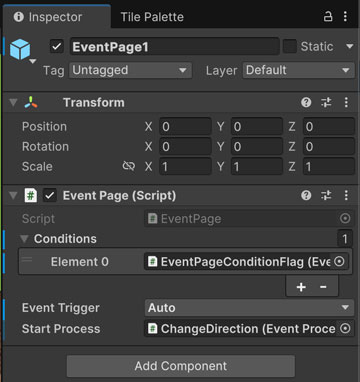Open Event Page script presets
Image resolution: width=360 pixels, height=382 pixels.
(x=326, y=195)
